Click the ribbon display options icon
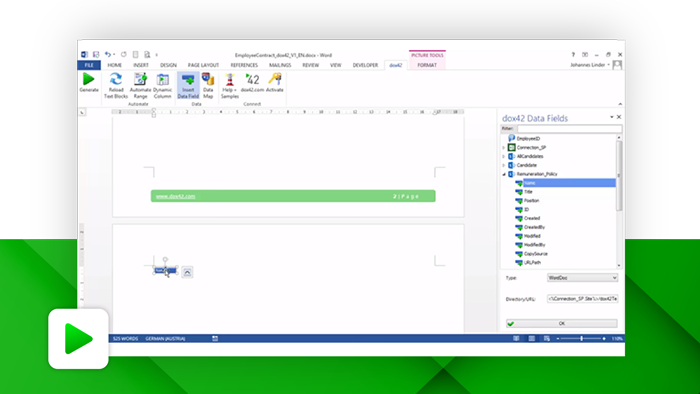The height and width of the screenshot is (394, 700). click(585, 54)
